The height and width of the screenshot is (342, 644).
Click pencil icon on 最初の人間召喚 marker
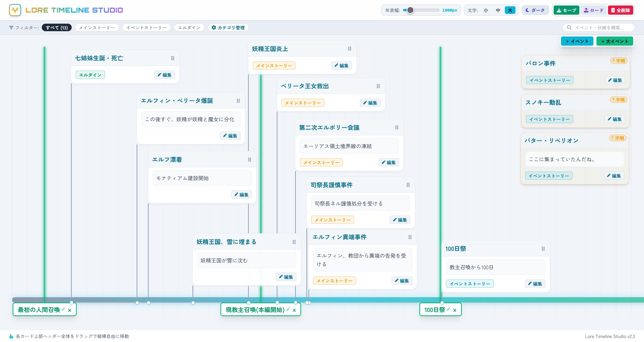coord(63,309)
